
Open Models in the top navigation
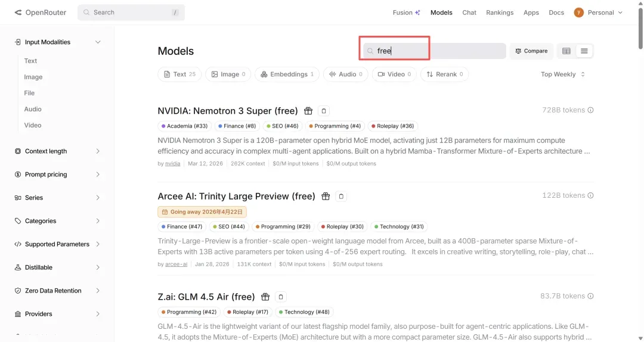pyautogui.click(x=441, y=13)
